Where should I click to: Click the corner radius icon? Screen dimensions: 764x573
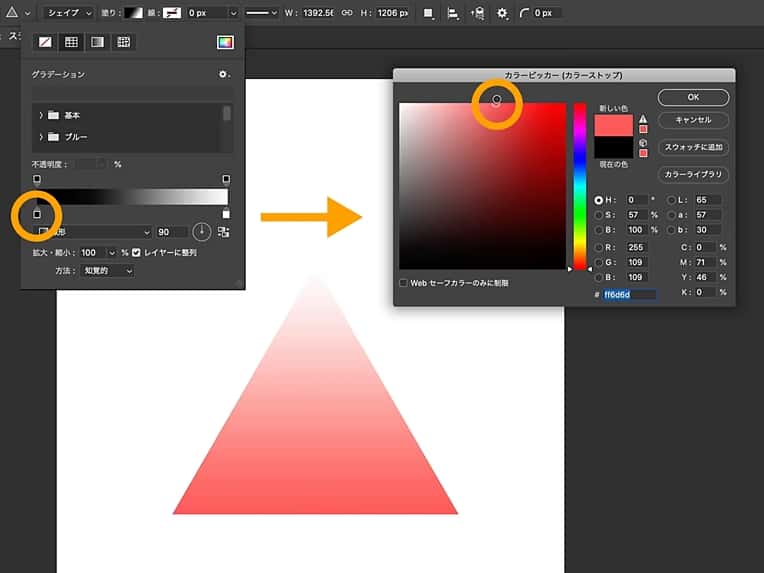(x=524, y=13)
